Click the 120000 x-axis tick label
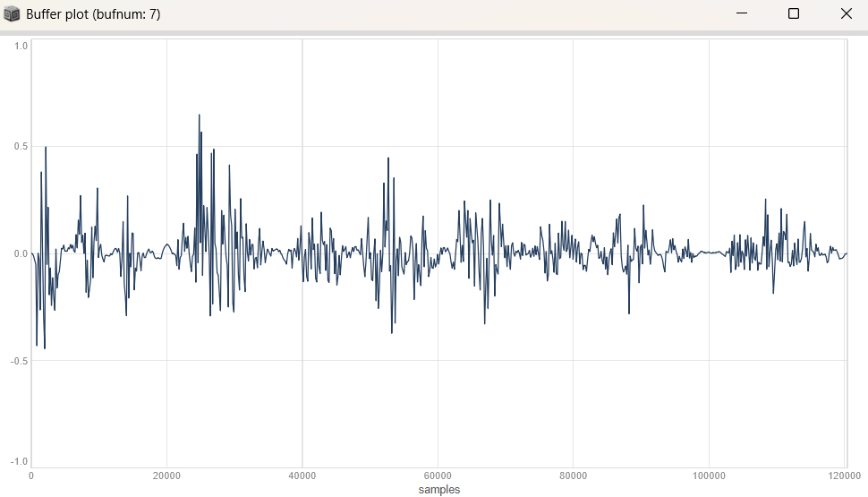Viewport: 868px width, 497px height. [845, 476]
